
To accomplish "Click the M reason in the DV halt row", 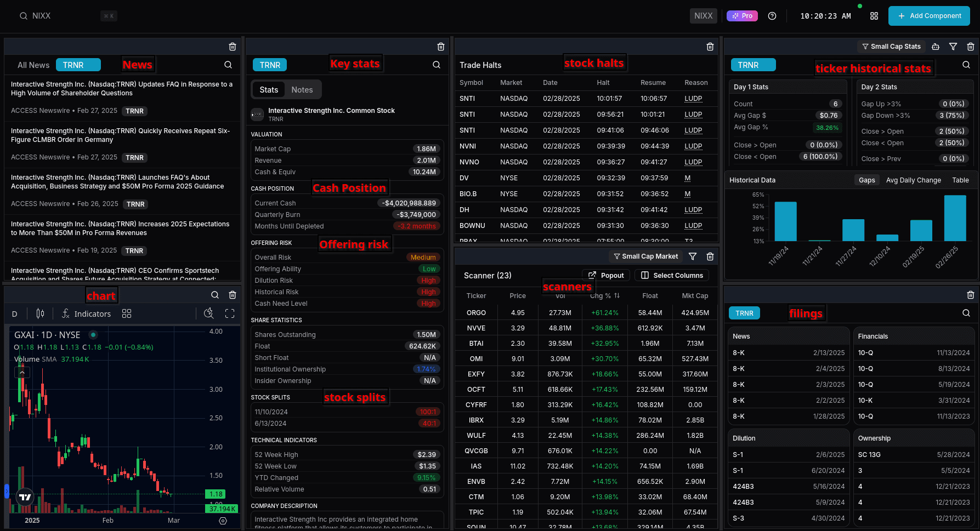I will (x=688, y=178).
